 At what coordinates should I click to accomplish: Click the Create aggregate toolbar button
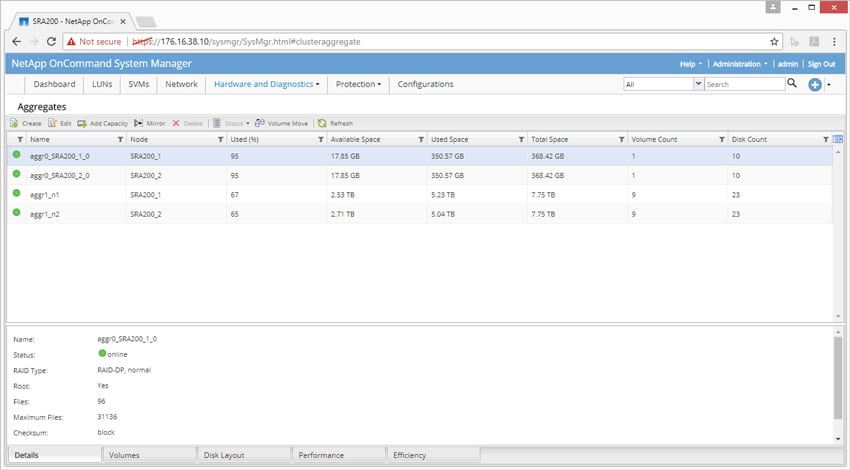[x=25, y=123]
